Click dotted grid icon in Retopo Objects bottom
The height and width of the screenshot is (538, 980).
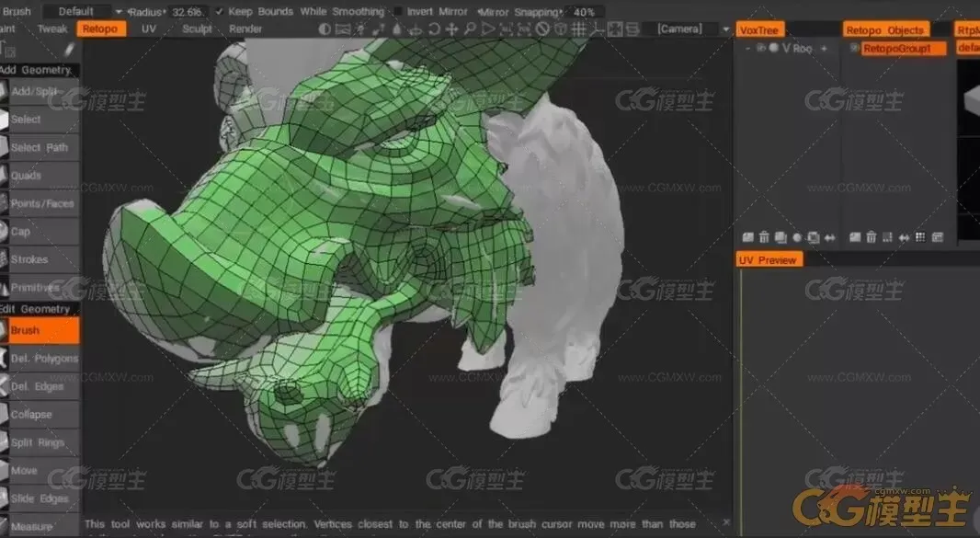(x=920, y=237)
